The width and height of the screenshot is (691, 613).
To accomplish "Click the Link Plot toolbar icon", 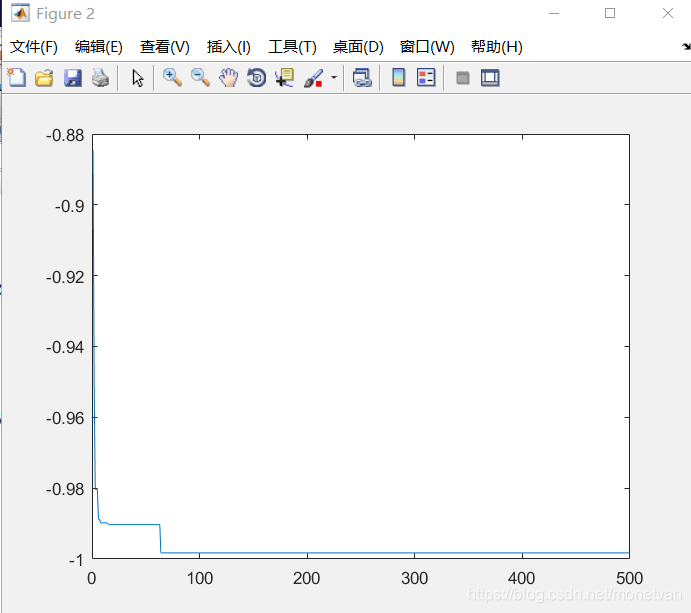I will 362,78.
